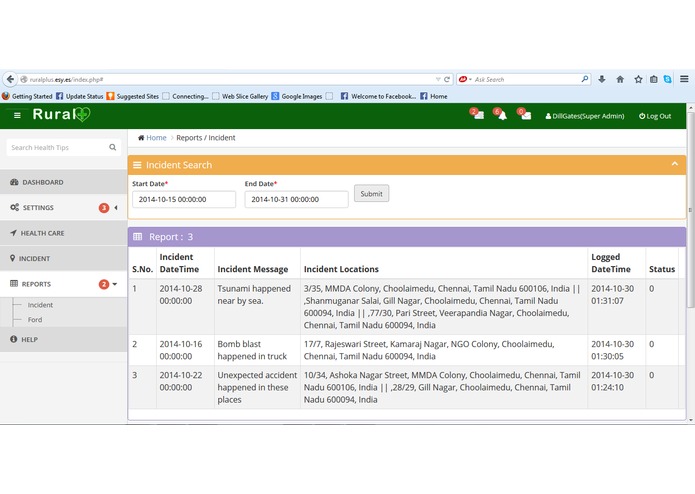This screenshot has height=494, width=695.
Task: Click the 'Report : 3' panel title
Action: point(171,237)
